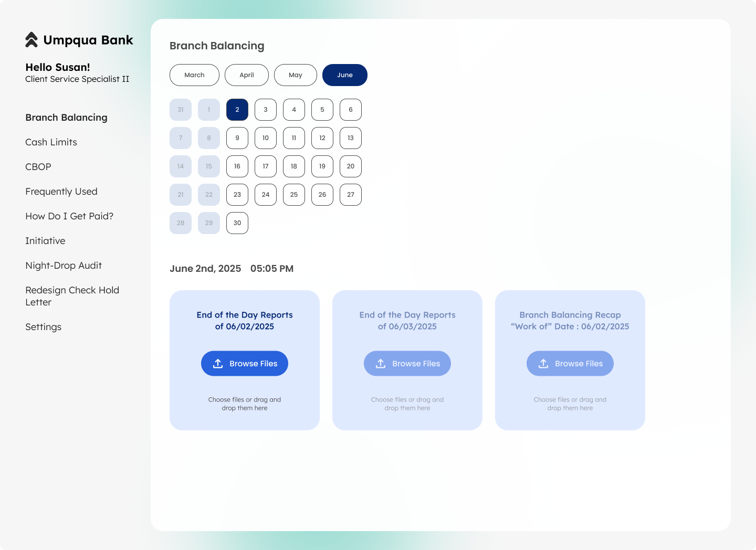Click the June 2nd, 2025 date heading

pos(205,268)
